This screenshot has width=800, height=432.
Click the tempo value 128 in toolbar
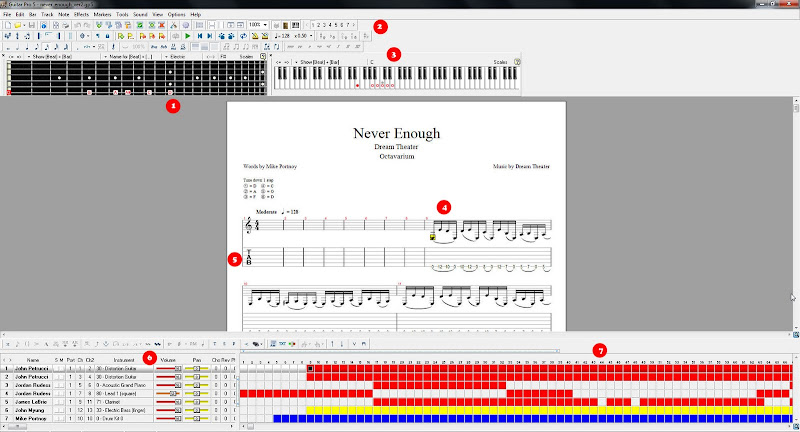[x=285, y=36]
